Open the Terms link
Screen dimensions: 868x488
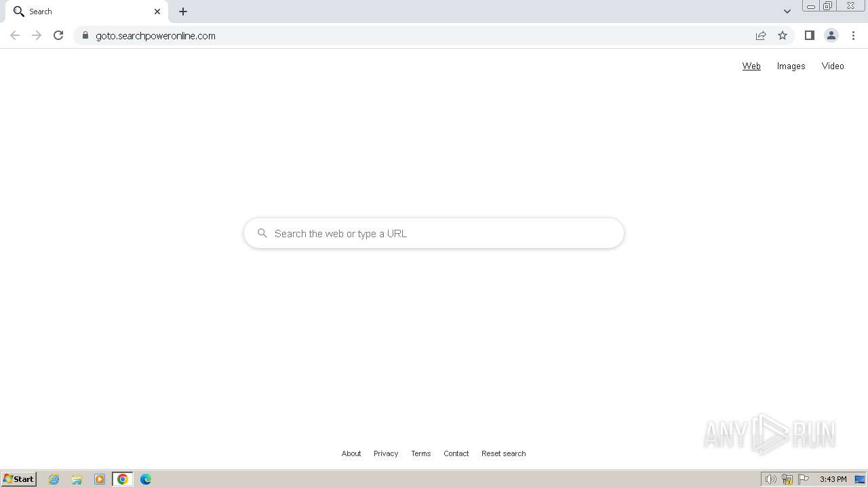tap(420, 453)
